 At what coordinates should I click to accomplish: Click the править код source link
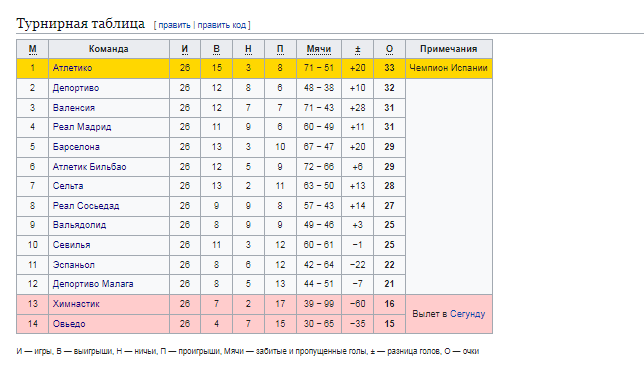coord(222,25)
